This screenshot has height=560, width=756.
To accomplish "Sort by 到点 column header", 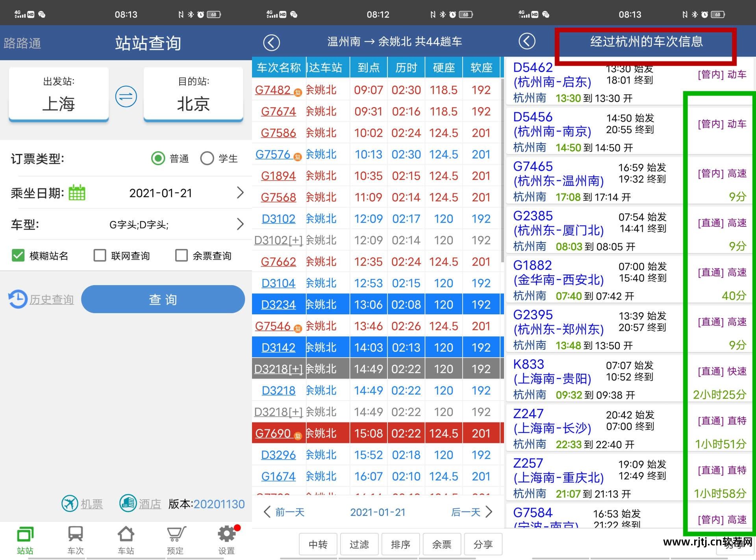I will 369,67.
